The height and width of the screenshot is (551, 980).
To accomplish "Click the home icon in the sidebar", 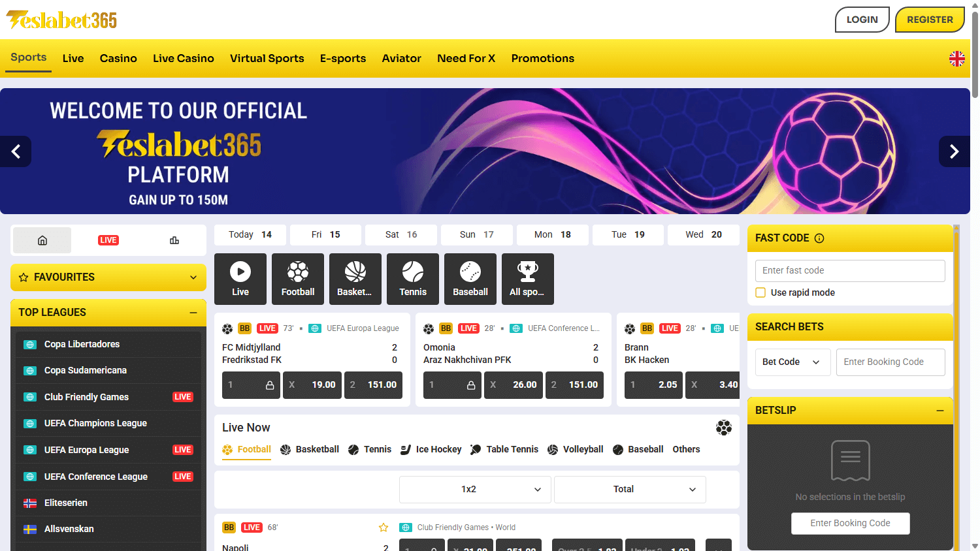I will coord(42,240).
